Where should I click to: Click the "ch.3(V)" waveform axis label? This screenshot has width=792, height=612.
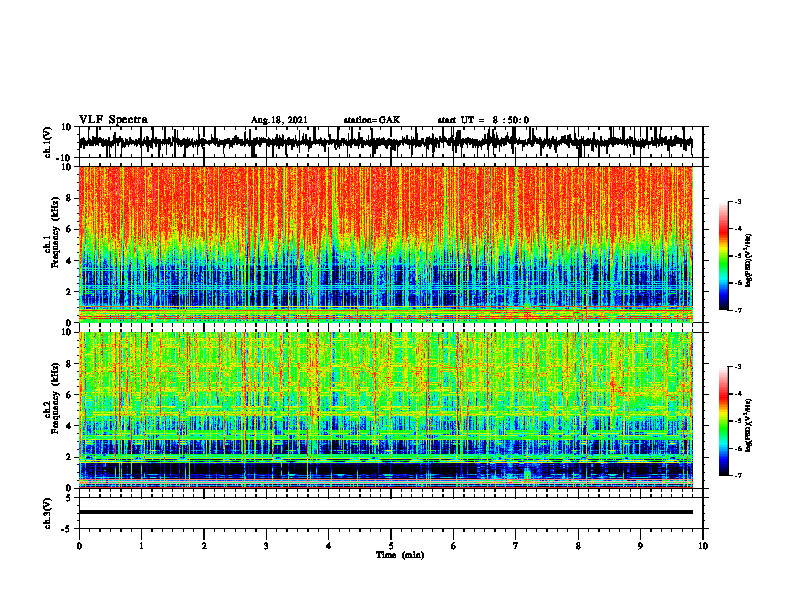pyautogui.click(x=48, y=513)
